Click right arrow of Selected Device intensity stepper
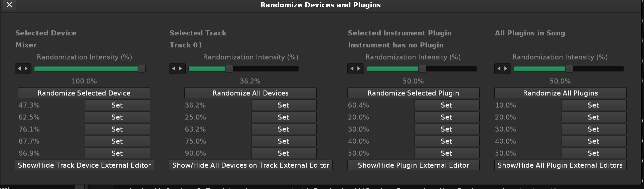The width and height of the screenshot is (644, 189). (26, 69)
